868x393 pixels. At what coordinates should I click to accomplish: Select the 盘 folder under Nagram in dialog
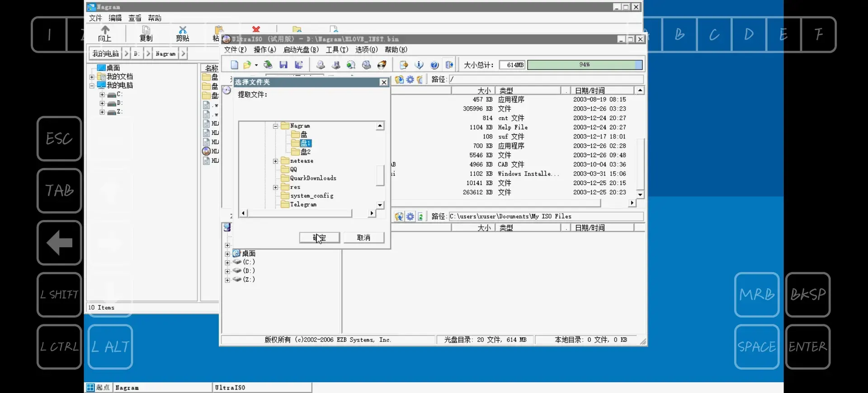[299, 135]
